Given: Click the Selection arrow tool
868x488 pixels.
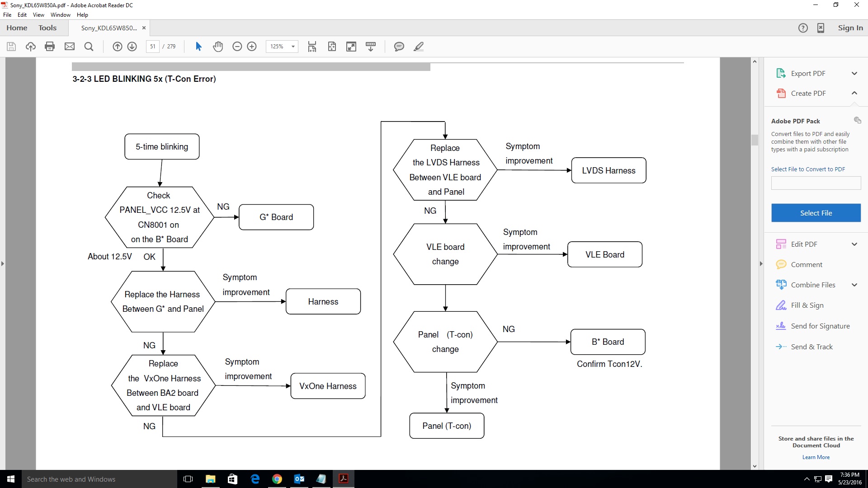Looking at the screenshot, I should (198, 47).
